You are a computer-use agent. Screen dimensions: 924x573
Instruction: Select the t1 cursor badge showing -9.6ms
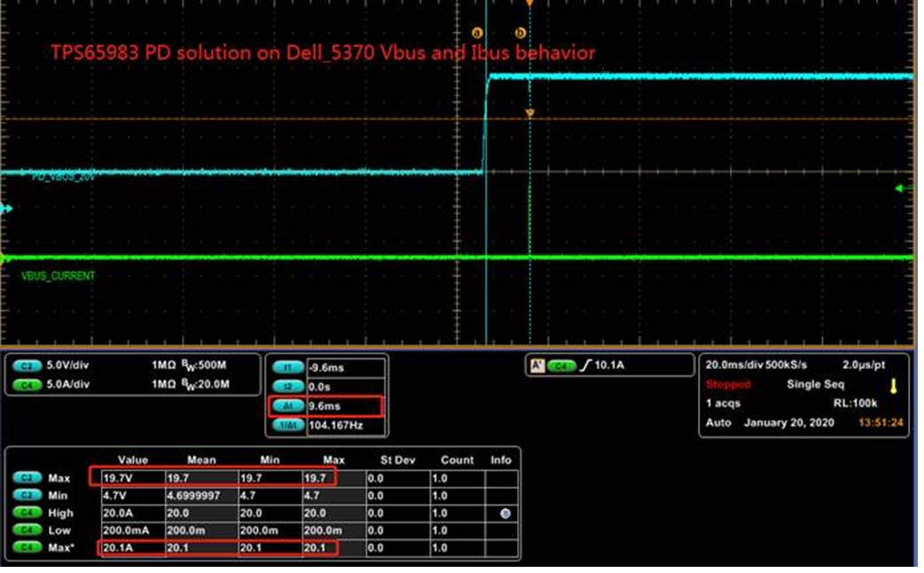[x=288, y=368]
